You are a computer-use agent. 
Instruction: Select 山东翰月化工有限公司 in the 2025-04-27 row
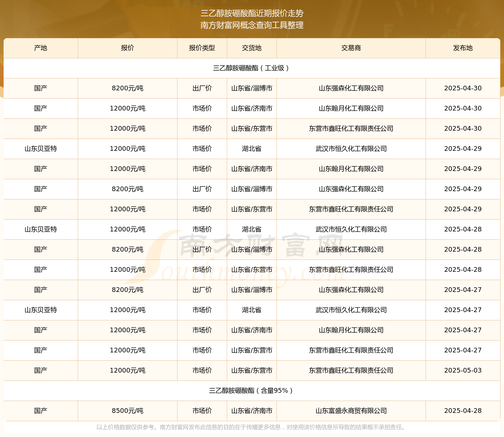(351, 330)
